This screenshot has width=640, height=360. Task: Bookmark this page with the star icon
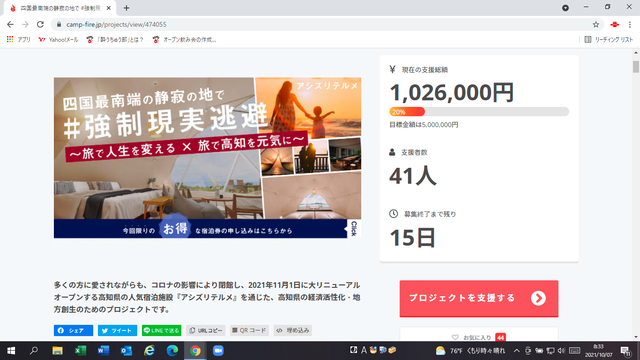tap(596, 24)
